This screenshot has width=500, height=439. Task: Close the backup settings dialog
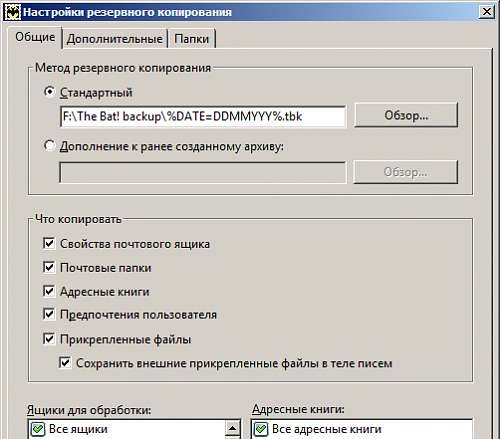point(486,12)
